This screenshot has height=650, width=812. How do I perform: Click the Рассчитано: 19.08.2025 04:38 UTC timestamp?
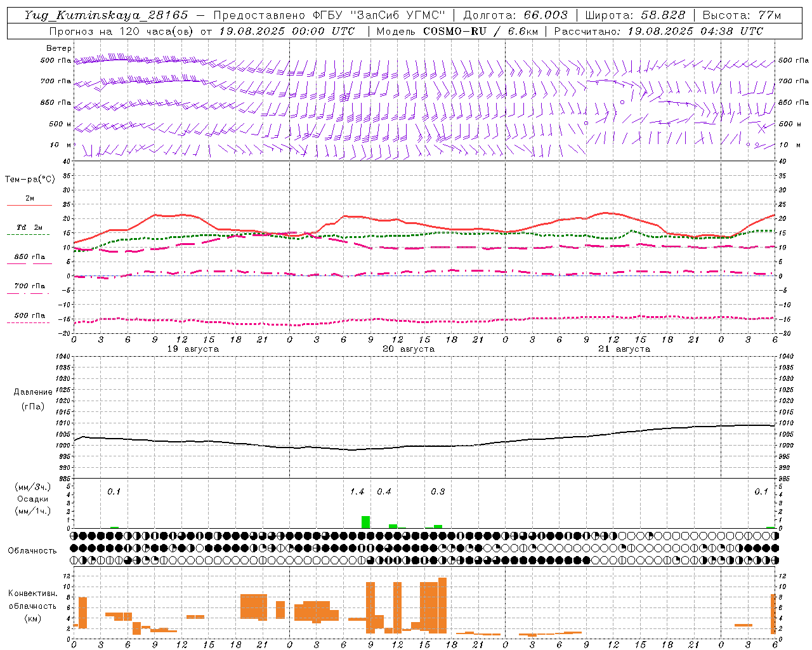pos(658,31)
